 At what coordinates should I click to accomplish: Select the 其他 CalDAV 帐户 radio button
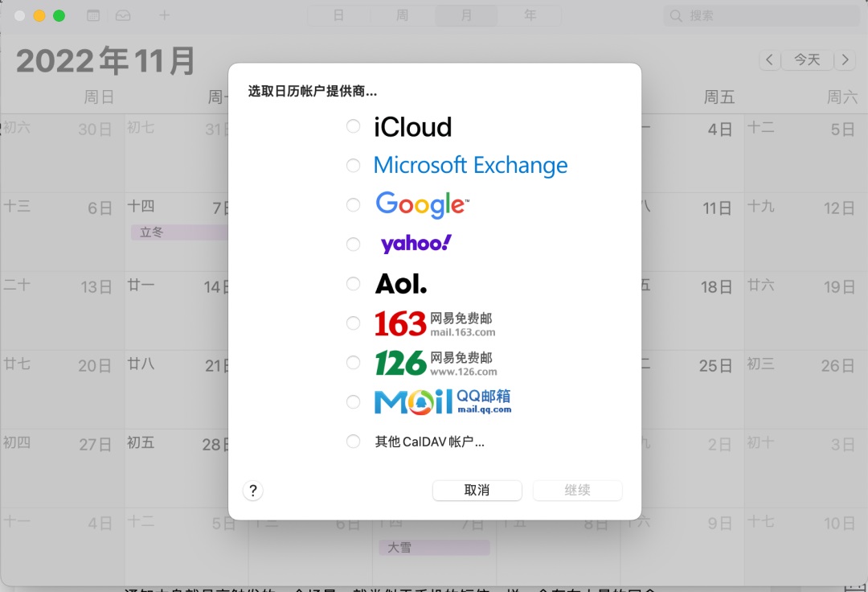[x=353, y=442]
